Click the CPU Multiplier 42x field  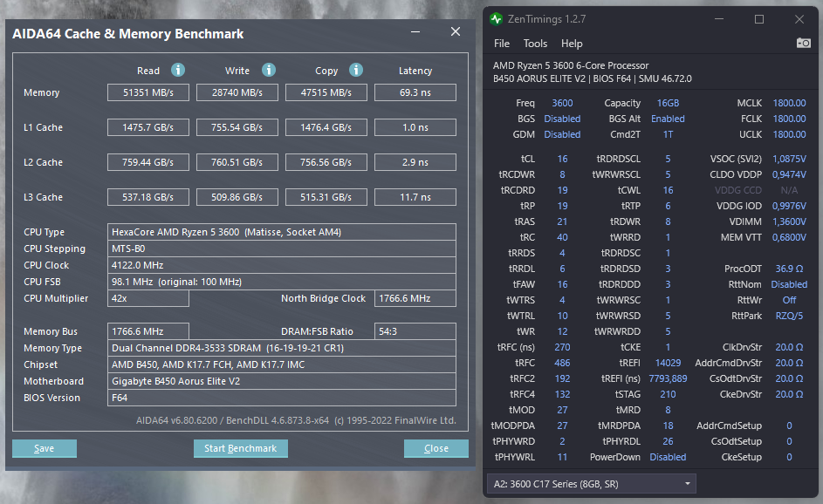tap(148, 298)
